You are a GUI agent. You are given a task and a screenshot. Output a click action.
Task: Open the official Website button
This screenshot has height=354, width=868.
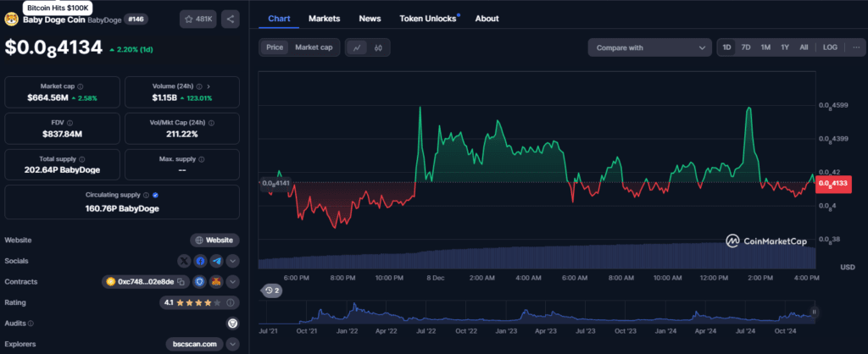click(x=214, y=240)
